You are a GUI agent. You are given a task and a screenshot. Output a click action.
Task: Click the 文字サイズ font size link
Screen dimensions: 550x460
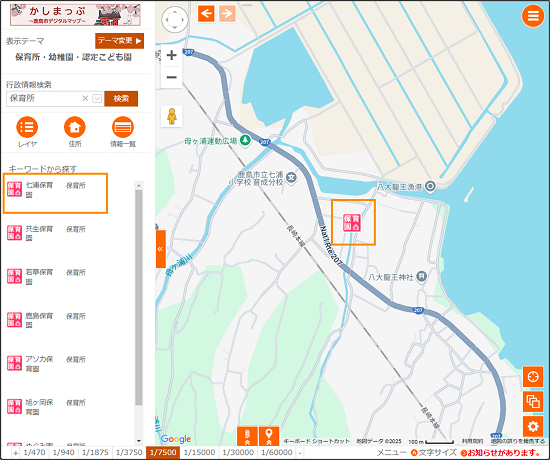tap(434, 453)
